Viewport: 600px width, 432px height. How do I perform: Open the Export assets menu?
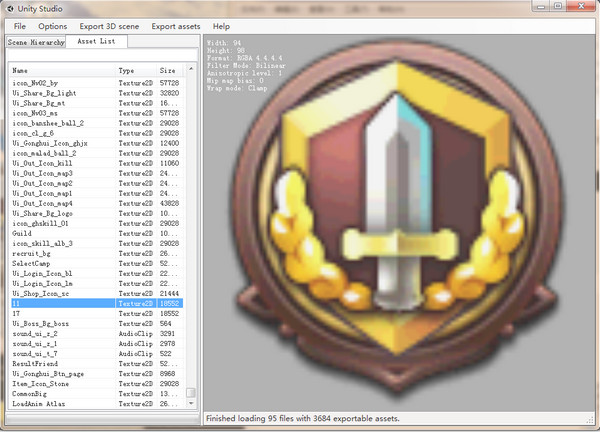point(176,26)
